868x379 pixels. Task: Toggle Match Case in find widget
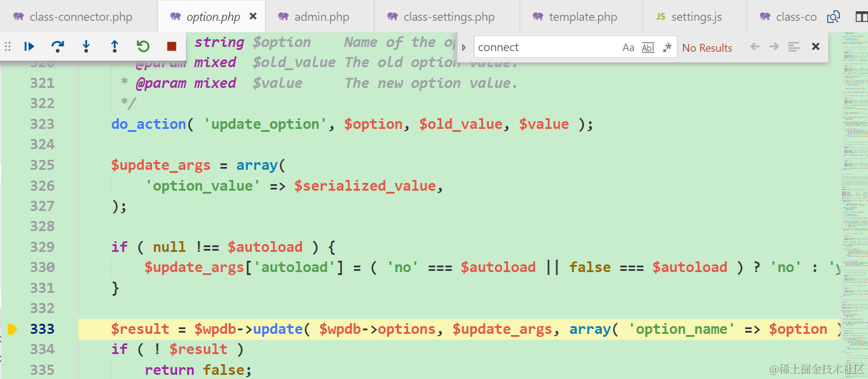tap(629, 48)
